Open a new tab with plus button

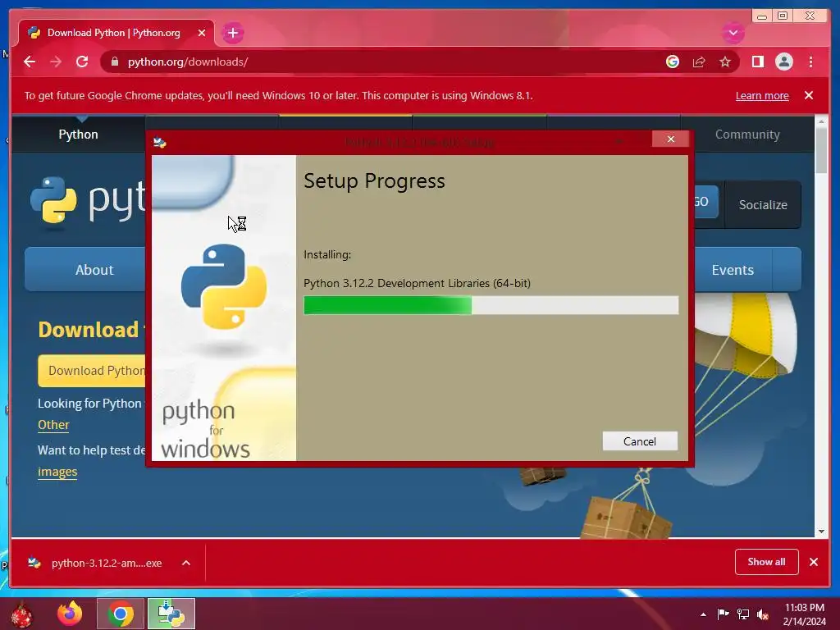[x=232, y=33]
